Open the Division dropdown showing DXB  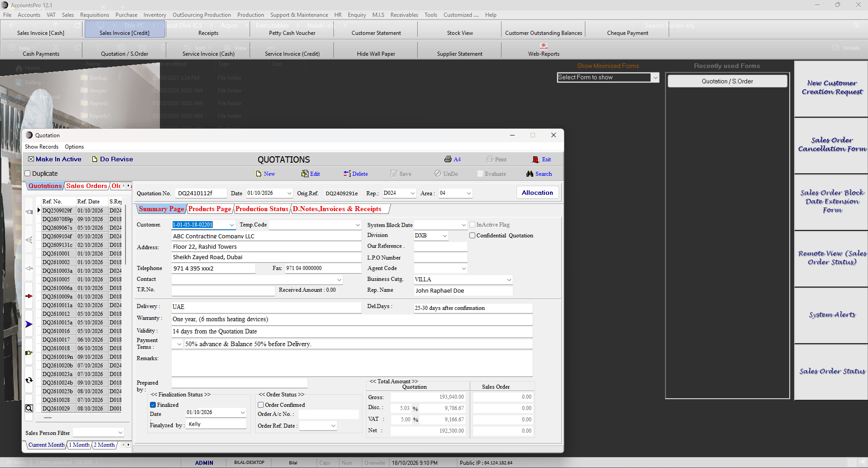click(445, 236)
